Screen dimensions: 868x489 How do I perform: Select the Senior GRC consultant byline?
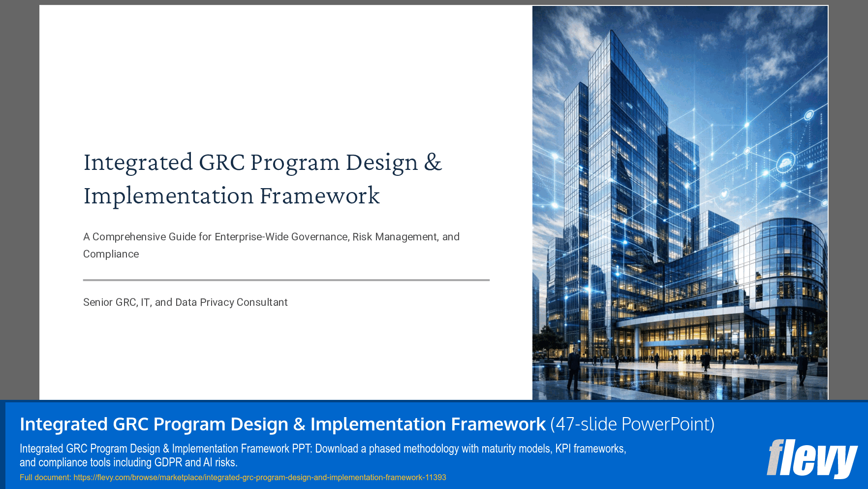click(x=185, y=302)
